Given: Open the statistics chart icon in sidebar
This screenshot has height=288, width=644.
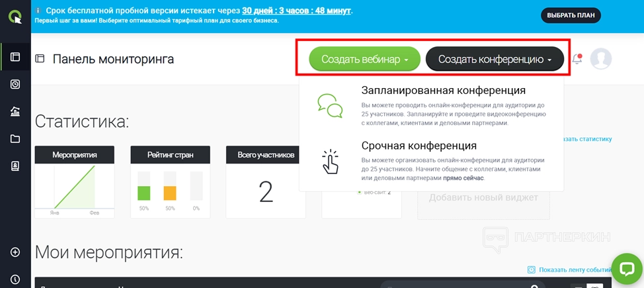Looking at the screenshot, I should (x=15, y=111).
